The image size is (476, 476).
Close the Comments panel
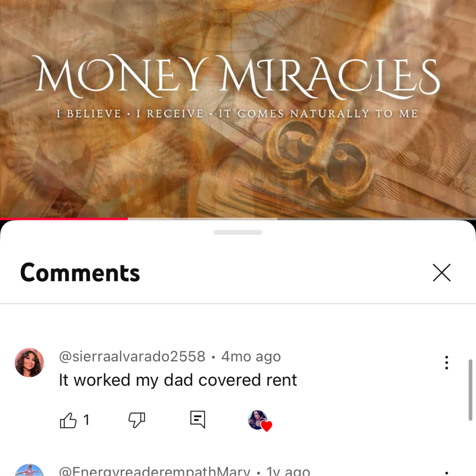click(x=442, y=273)
